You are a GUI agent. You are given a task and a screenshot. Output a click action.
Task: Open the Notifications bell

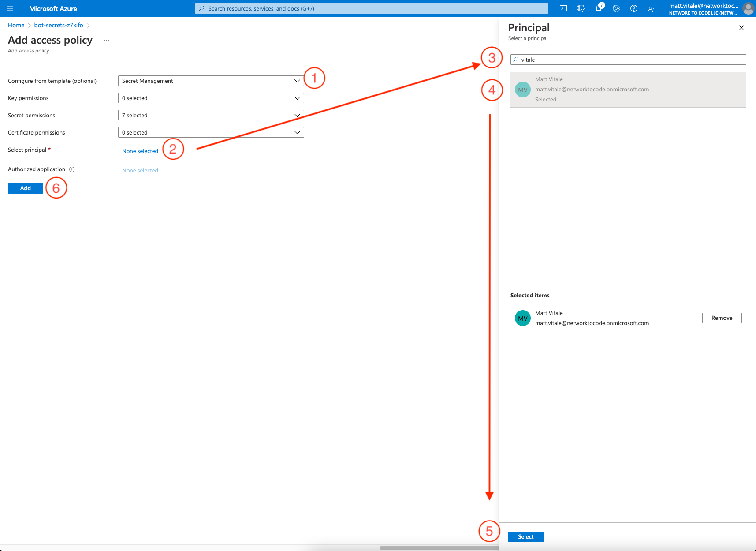pos(598,8)
